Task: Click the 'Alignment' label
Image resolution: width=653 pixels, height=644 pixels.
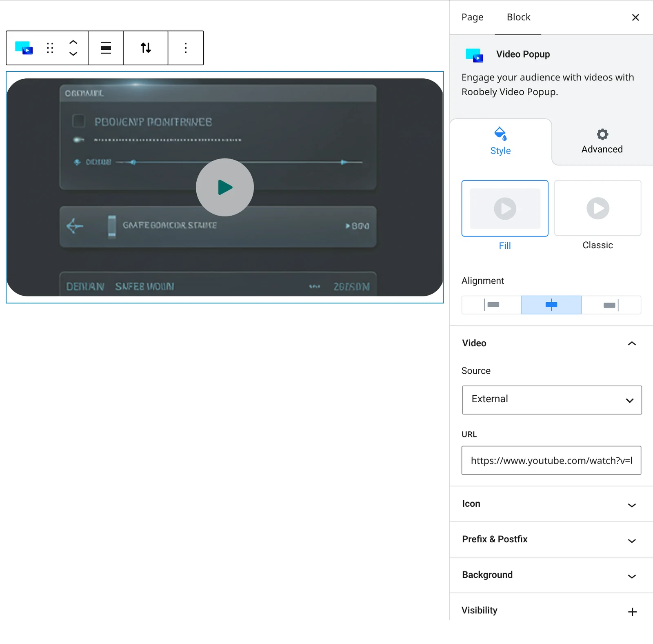Action: tap(483, 281)
